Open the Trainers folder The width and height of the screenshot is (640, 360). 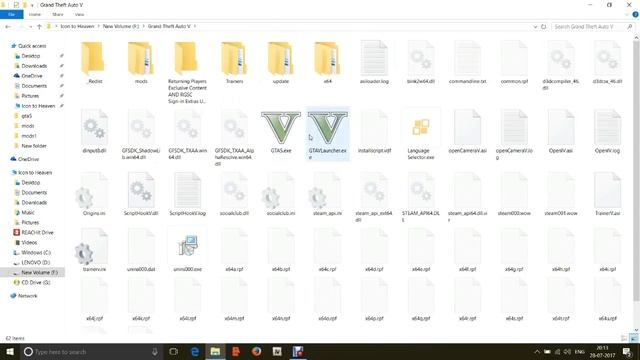click(234, 59)
